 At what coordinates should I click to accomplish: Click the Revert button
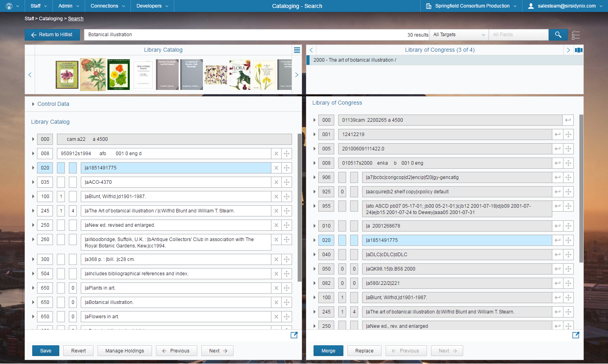[x=78, y=351]
